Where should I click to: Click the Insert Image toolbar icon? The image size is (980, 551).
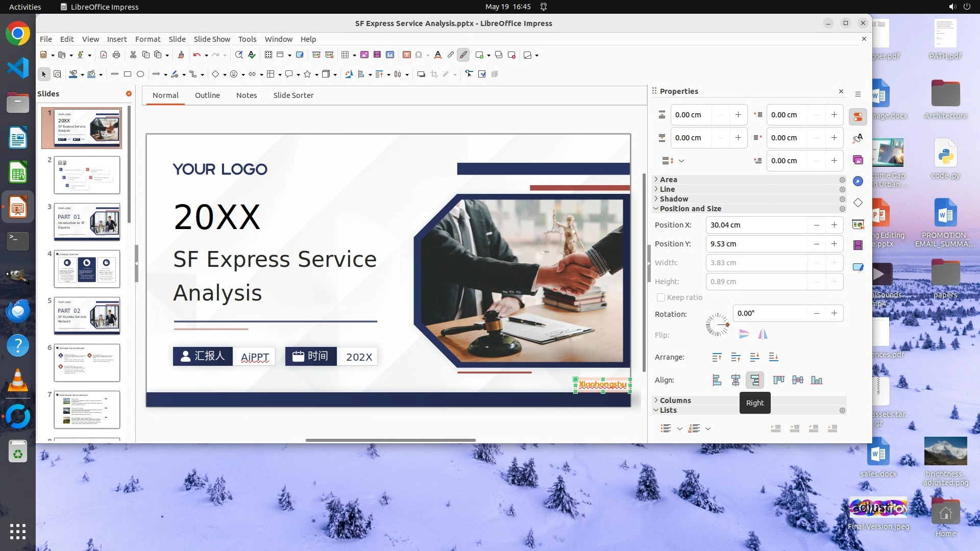[364, 55]
